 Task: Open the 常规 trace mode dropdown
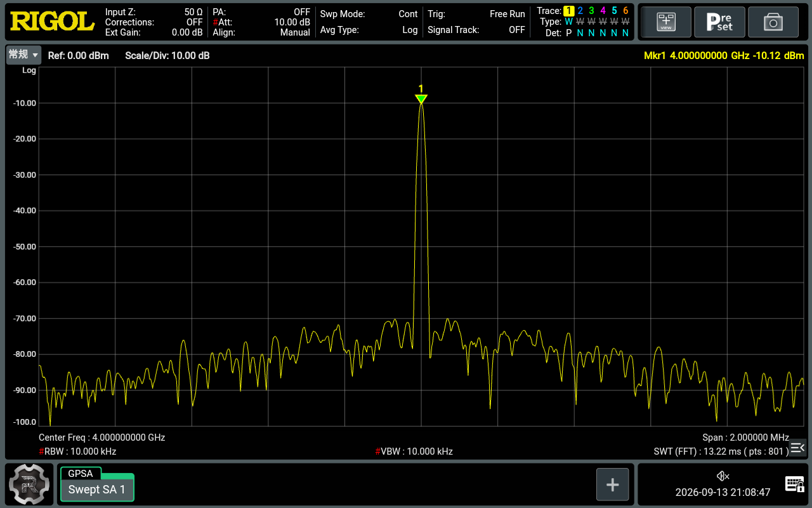point(23,55)
